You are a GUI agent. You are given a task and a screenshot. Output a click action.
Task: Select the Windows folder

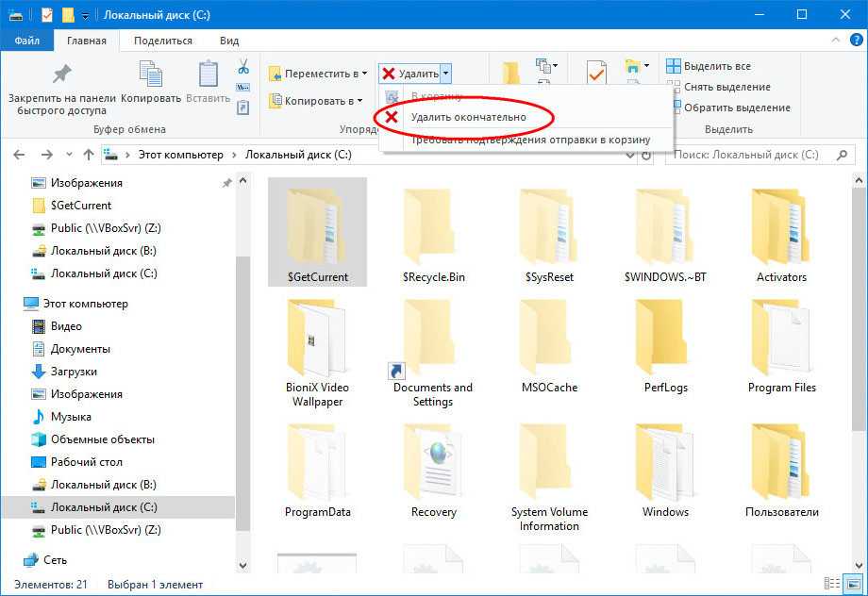[x=665, y=471]
